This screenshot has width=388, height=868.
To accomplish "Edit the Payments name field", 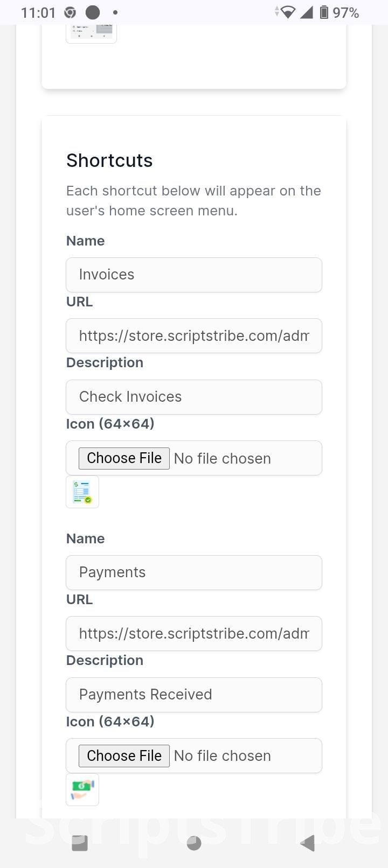I will (194, 572).
